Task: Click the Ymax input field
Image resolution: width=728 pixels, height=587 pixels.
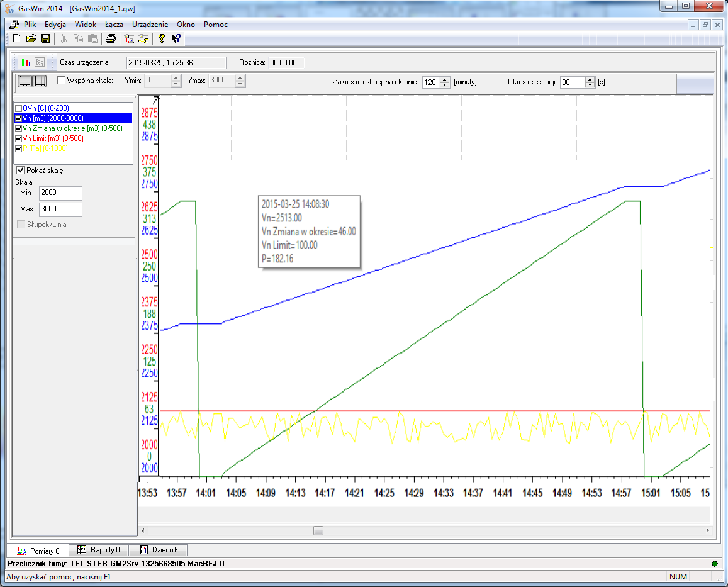Action: tap(222, 81)
